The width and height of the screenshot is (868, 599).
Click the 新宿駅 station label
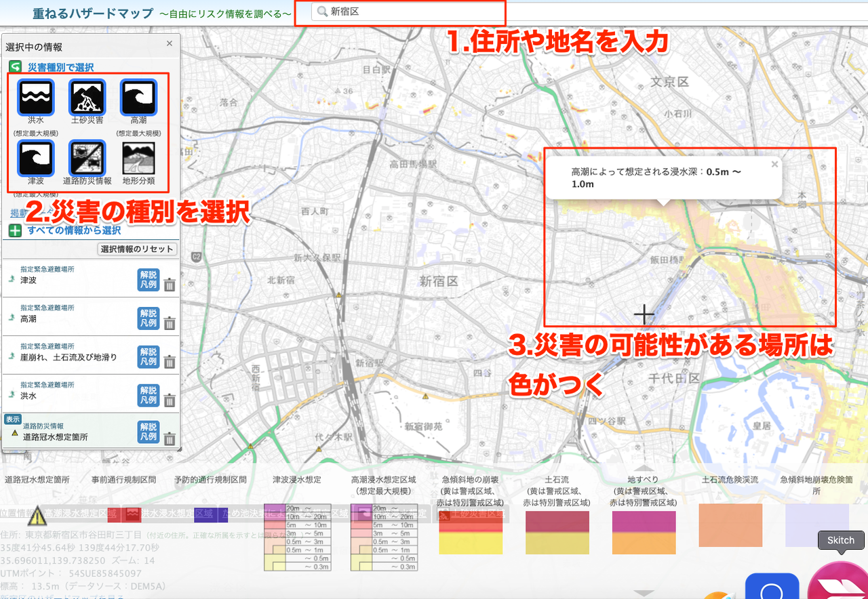370,363
